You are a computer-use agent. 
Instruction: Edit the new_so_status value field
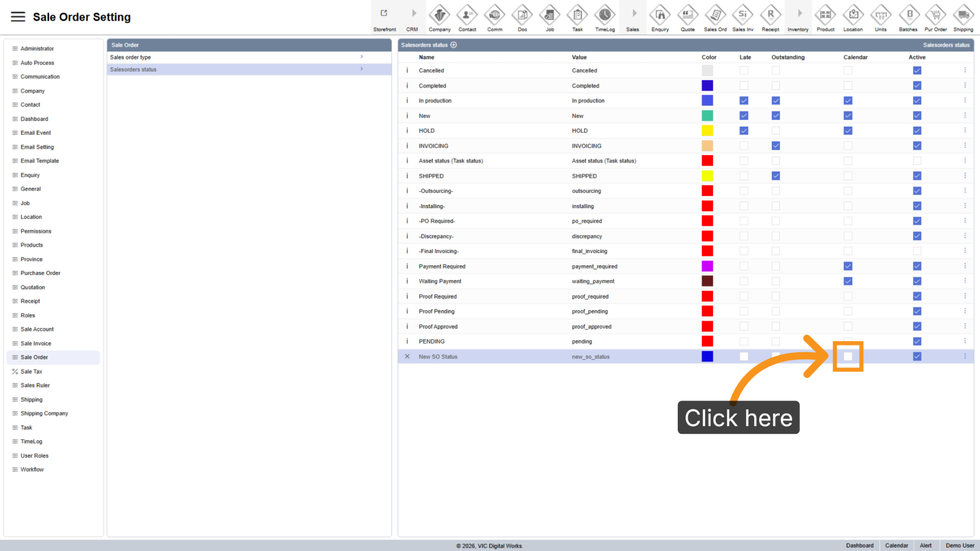click(x=590, y=357)
